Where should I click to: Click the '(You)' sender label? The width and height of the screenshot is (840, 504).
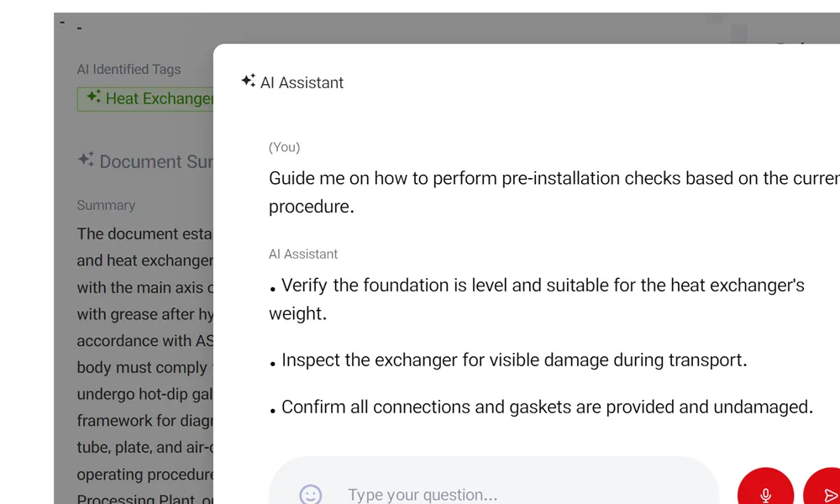pos(284,147)
